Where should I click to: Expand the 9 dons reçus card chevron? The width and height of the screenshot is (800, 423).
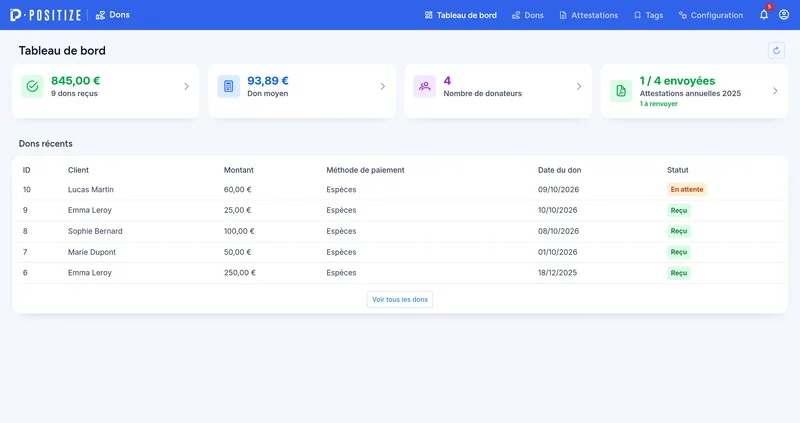[187, 86]
